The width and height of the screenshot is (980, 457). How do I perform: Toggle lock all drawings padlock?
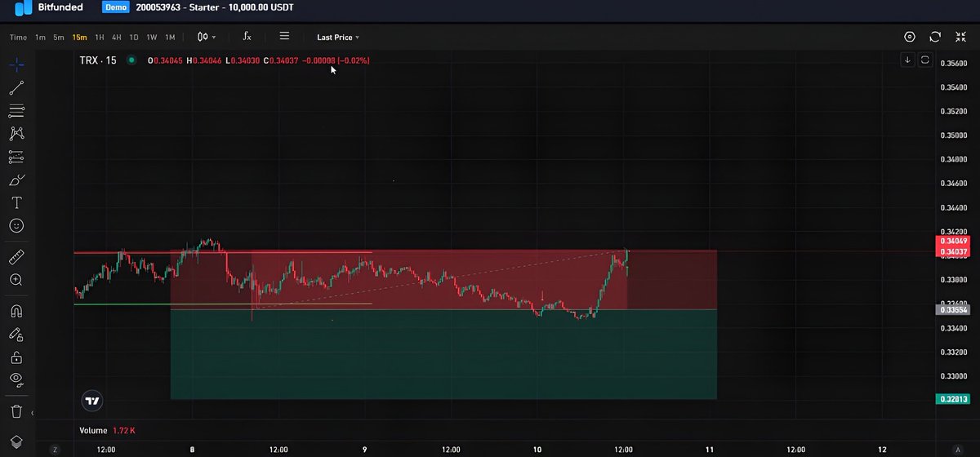pos(16,357)
